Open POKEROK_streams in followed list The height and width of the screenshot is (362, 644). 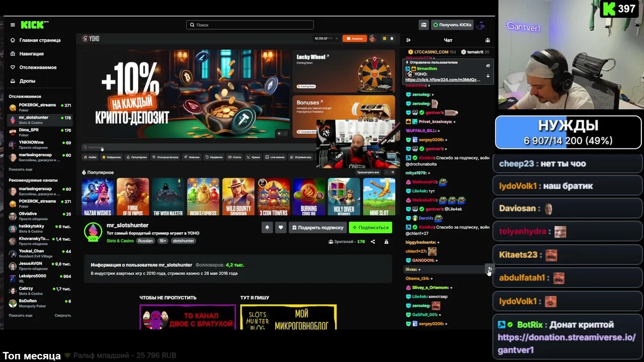coord(40,107)
